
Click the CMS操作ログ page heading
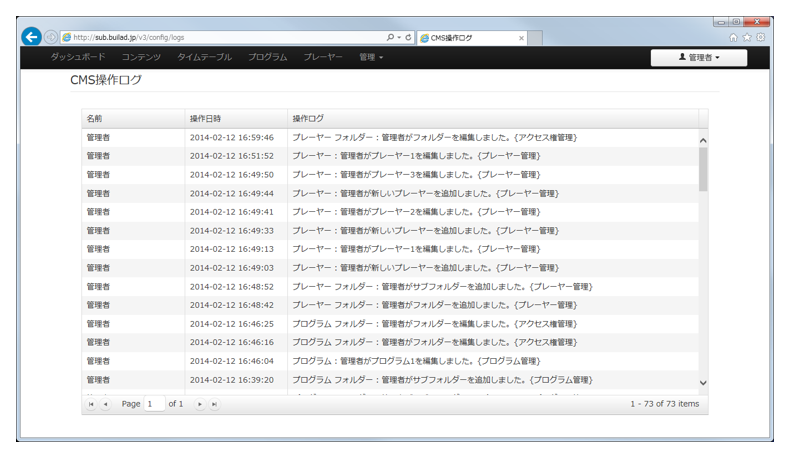point(106,80)
